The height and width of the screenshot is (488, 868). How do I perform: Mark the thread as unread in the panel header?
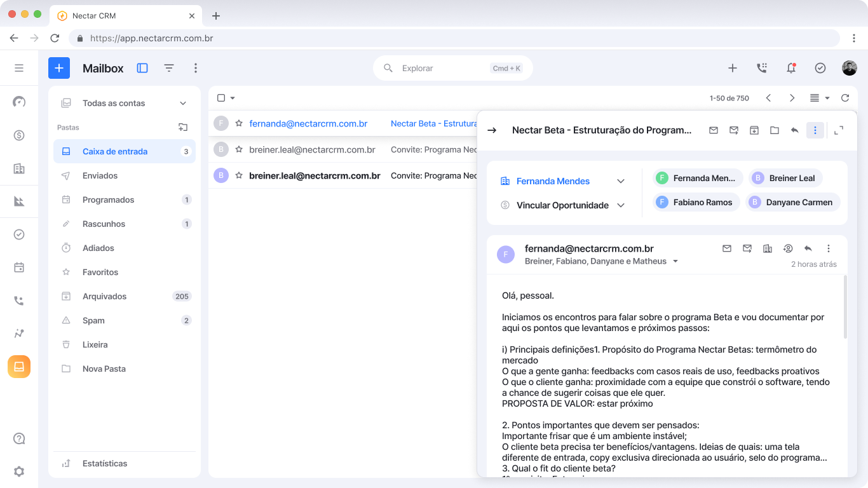coord(714,130)
